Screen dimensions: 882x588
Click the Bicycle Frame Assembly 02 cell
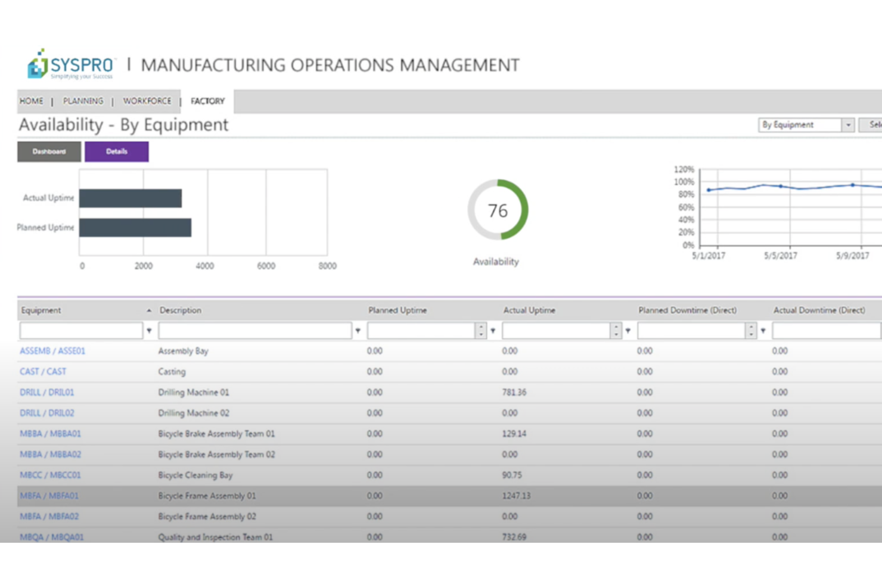click(x=207, y=517)
